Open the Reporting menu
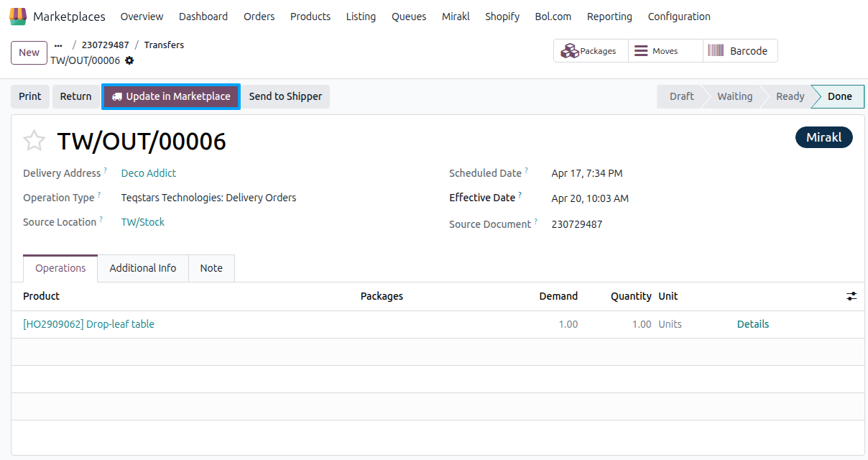The width and height of the screenshot is (868, 460). coord(609,16)
